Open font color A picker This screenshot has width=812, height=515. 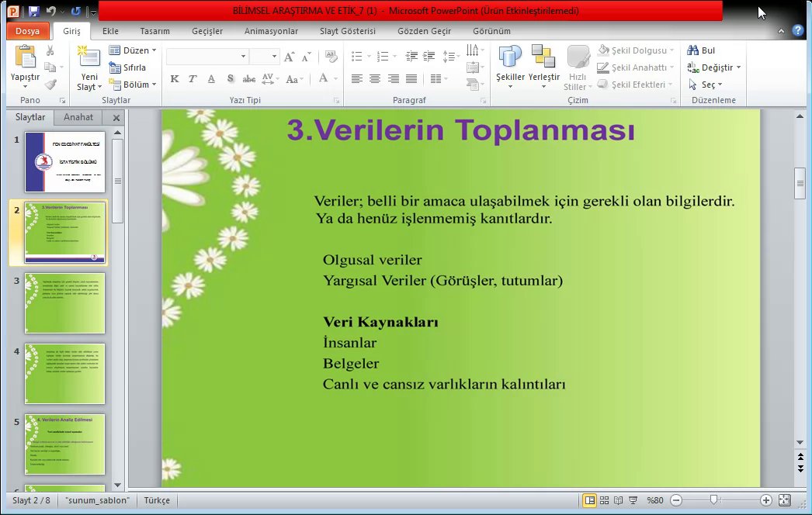323,78
